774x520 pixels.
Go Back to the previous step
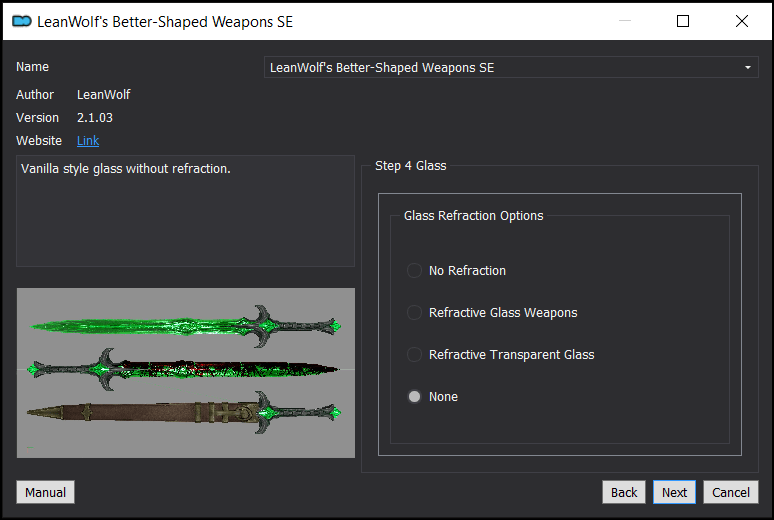click(x=624, y=492)
